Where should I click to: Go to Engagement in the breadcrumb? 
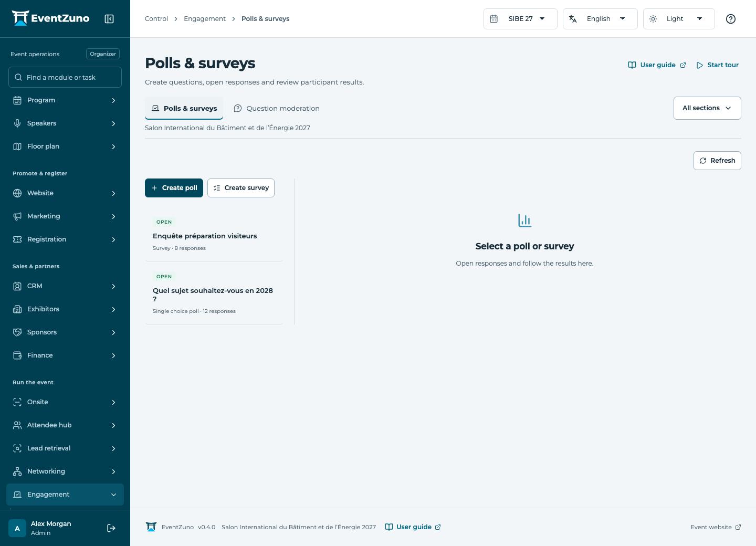[x=205, y=19]
